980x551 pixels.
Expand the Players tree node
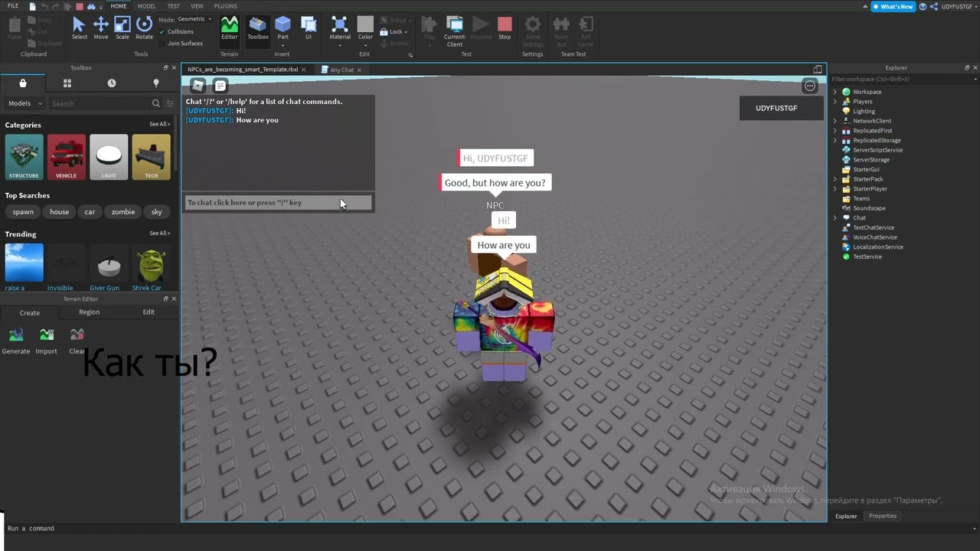[835, 102]
